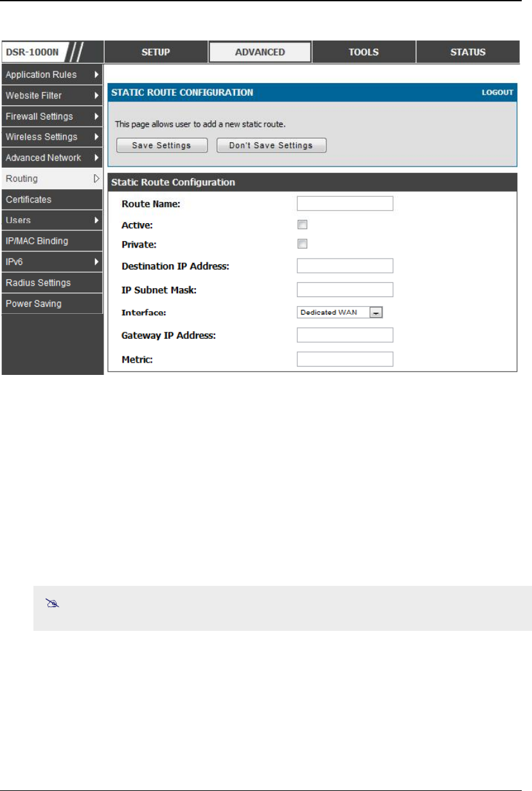532x791 pixels.
Task: Open the SETUP tab
Action: click(156, 52)
